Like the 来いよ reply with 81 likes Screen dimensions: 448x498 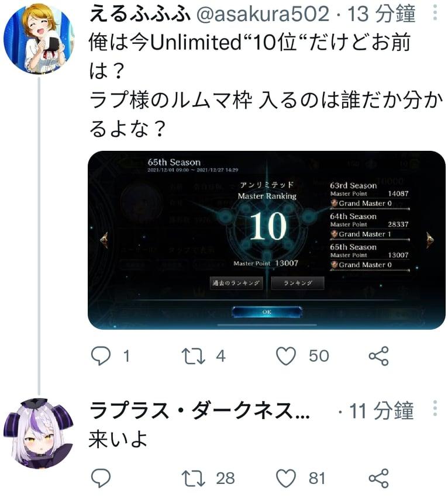(286, 478)
